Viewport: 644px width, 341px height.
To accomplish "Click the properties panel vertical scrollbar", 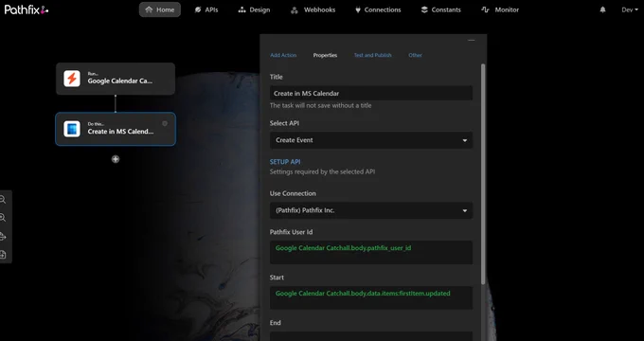I will tap(483, 173).
